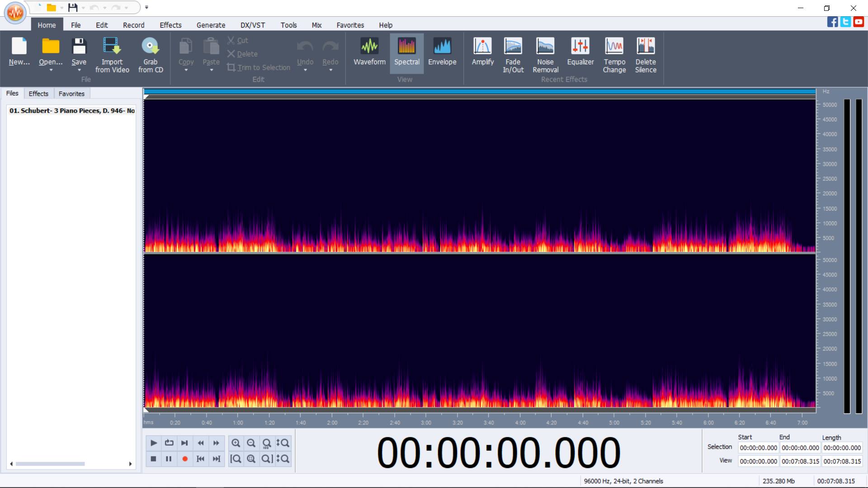
Task: Click the file list horizontal scrollbar
Action: (50, 464)
